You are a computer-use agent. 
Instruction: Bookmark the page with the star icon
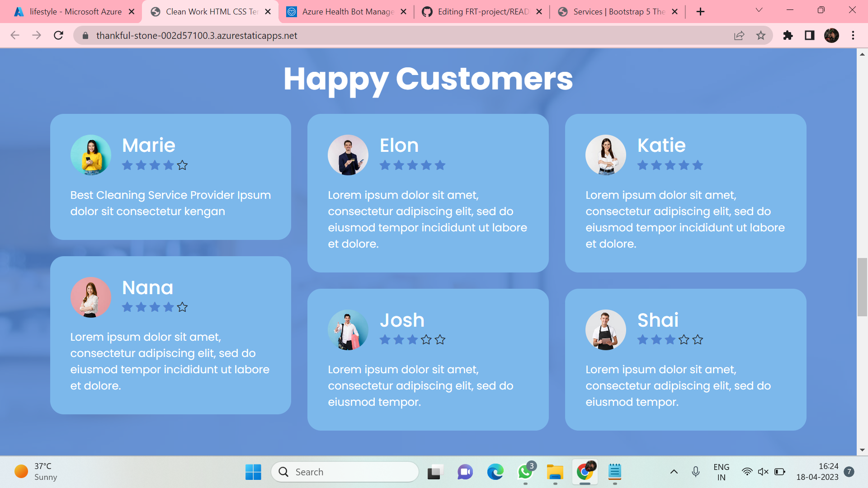(761, 35)
